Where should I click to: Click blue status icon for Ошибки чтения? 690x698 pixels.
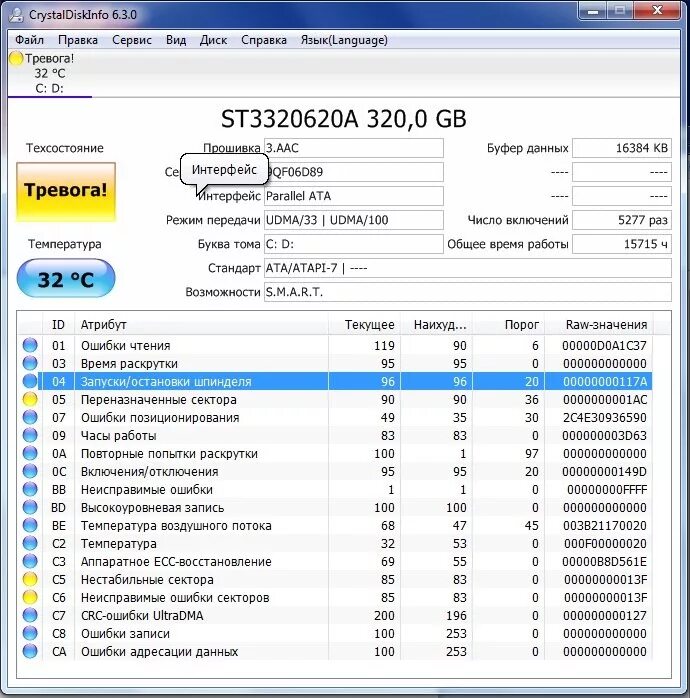pyautogui.click(x=30, y=345)
